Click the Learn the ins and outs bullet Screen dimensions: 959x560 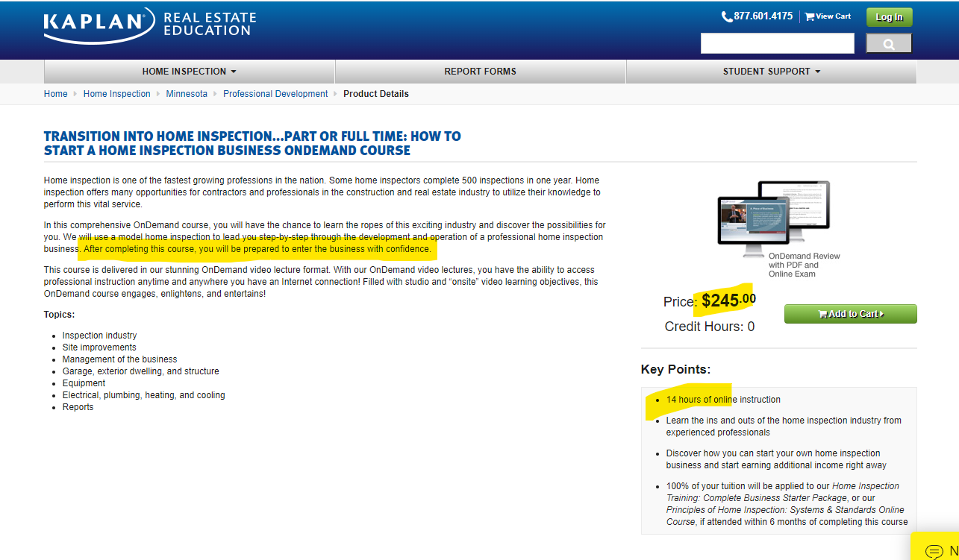tap(784, 427)
